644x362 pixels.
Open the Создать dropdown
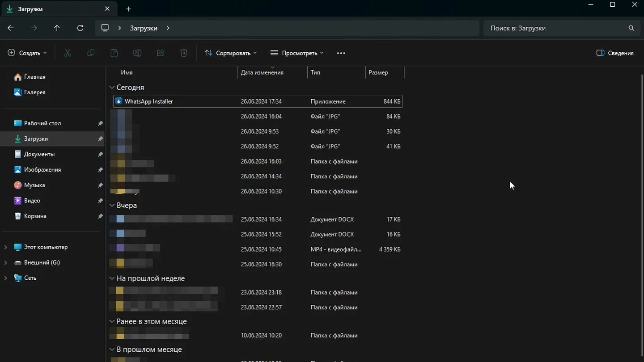tap(27, 53)
